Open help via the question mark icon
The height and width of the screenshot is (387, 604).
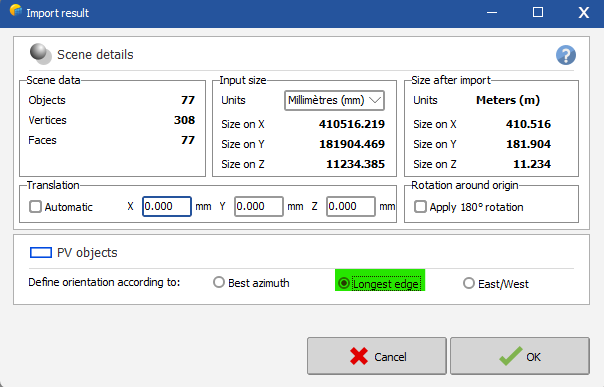565,55
